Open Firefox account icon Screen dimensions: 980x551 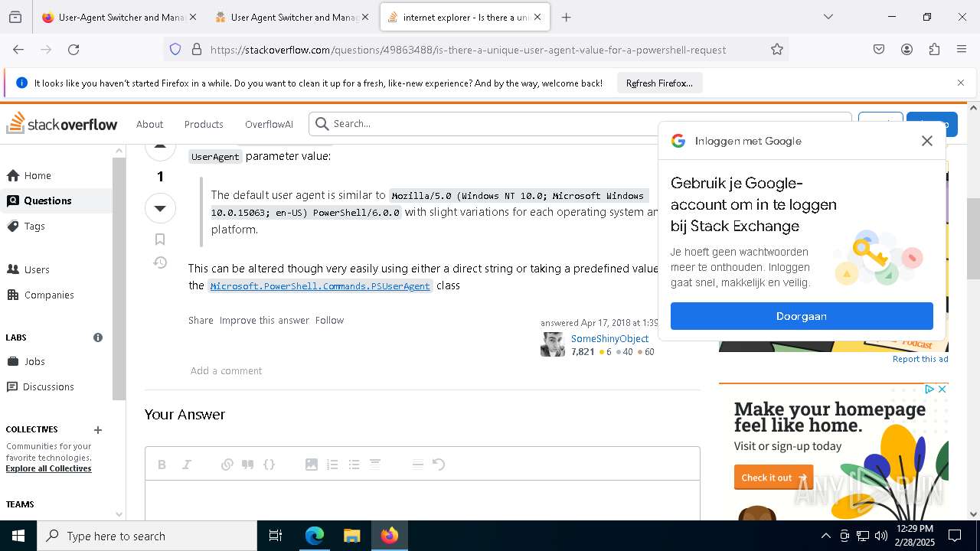[x=906, y=49]
